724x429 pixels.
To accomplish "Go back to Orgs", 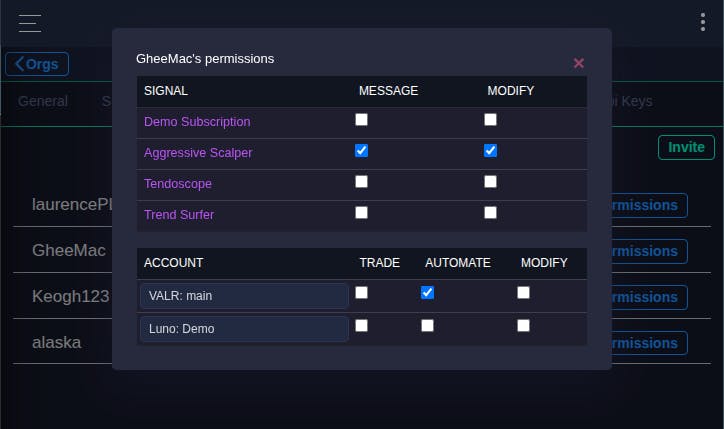I will [x=37, y=65].
